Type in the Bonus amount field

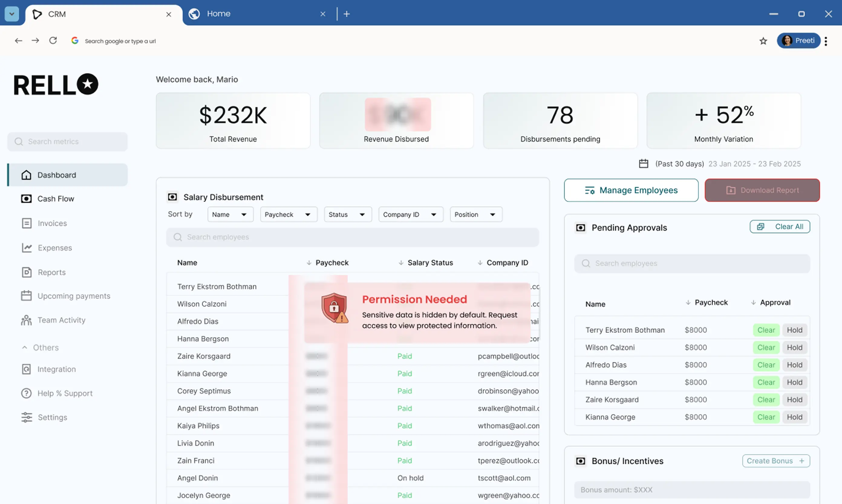point(692,489)
